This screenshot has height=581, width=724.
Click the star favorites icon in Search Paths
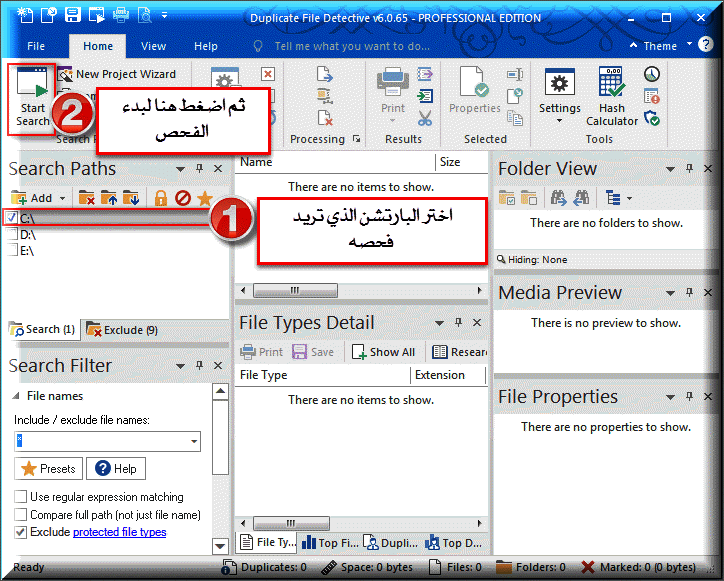pos(205,198)
